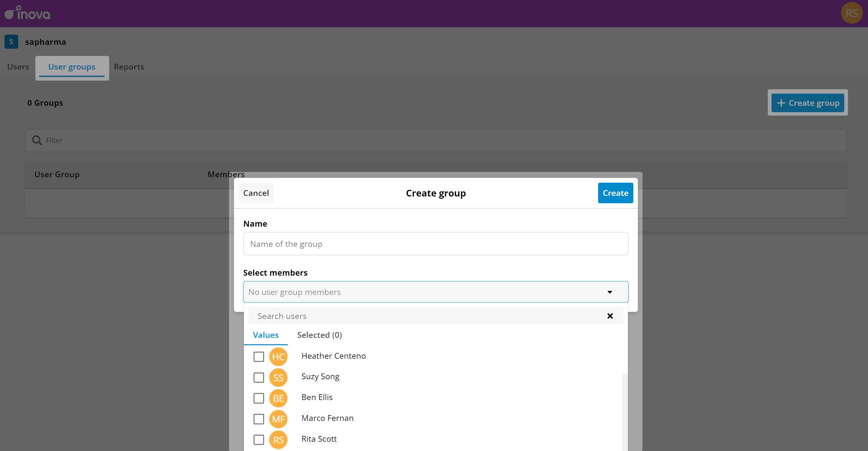
Task: Select the name Marco Fernan
Action: coord(328,418)
